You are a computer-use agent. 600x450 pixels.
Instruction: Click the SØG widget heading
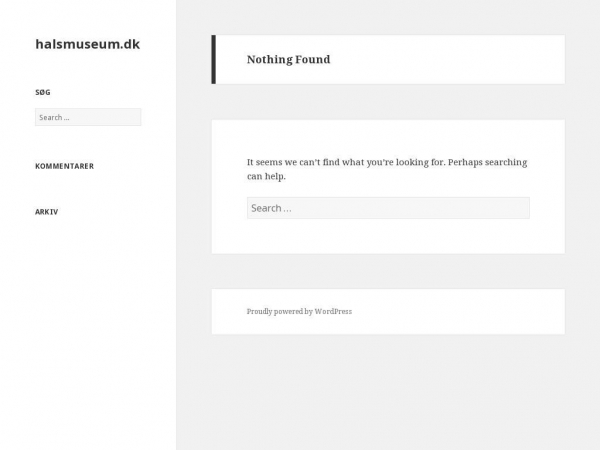[x=43, y=92]
